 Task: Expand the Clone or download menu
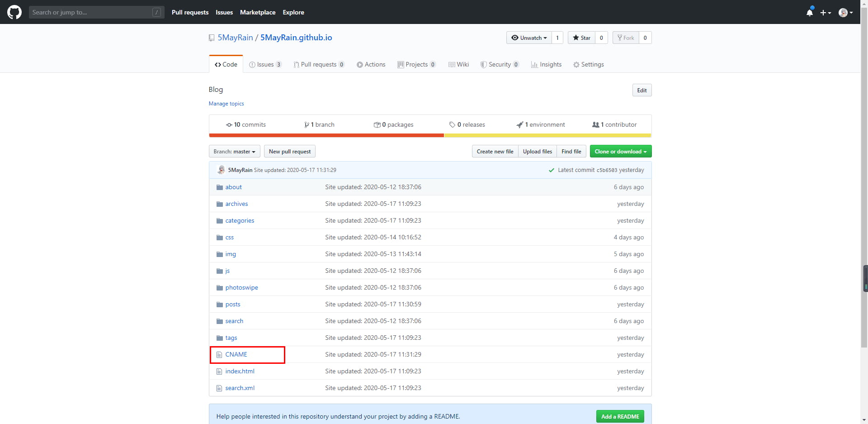(620, 152)
